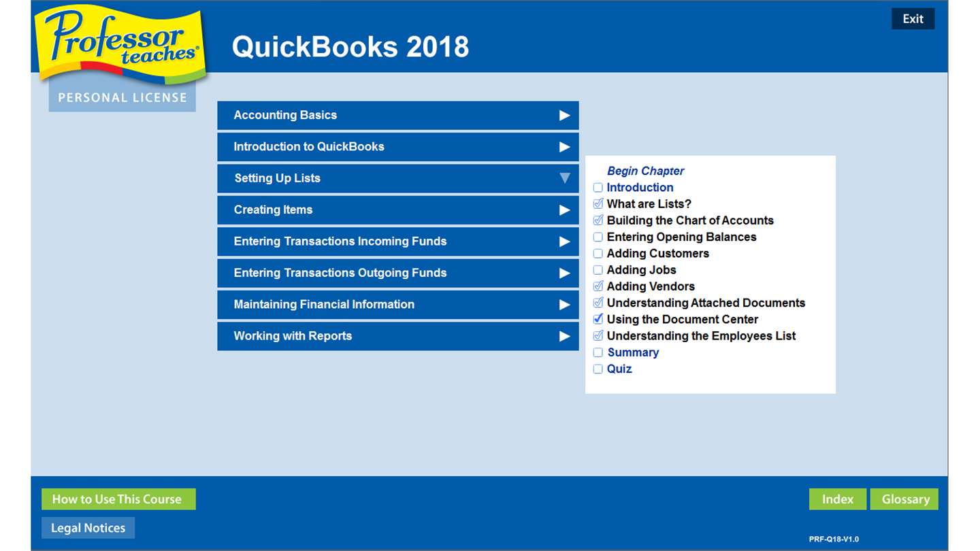Image resolution: width=980 pixels, height=551 pixels.
Task: Tick the Adding Customers checkbox
Action: point(598,254)
